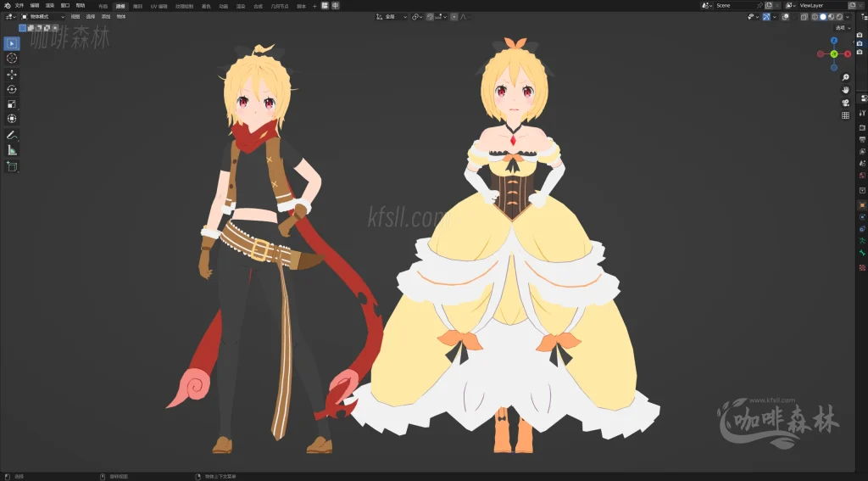Open the 添加 Add header menu
The height and width of the screenshot is (481, 868).
tap(106, 17)
